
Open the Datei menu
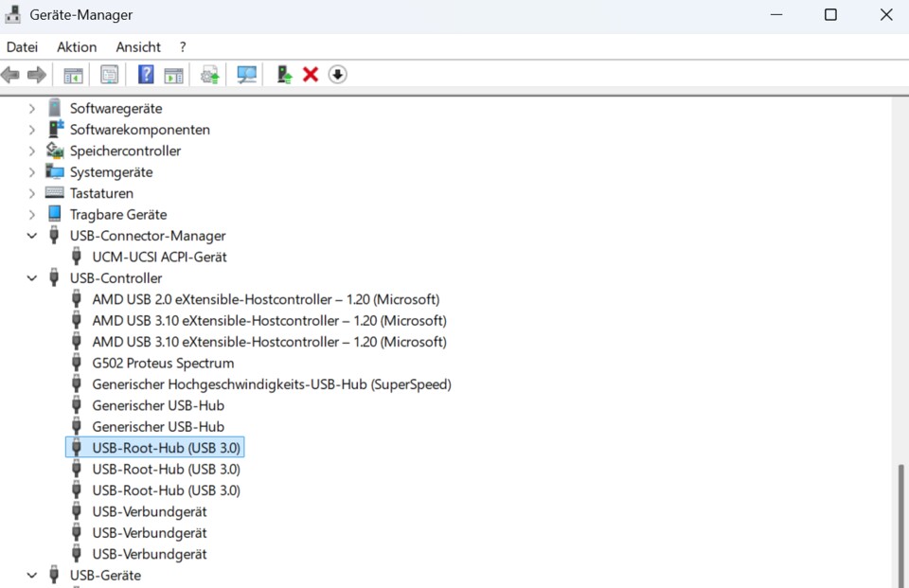pos(22,46)
